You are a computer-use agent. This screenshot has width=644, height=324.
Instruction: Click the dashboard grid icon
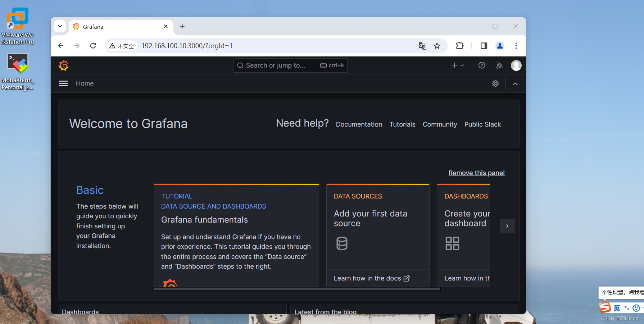tap(452, 243)
